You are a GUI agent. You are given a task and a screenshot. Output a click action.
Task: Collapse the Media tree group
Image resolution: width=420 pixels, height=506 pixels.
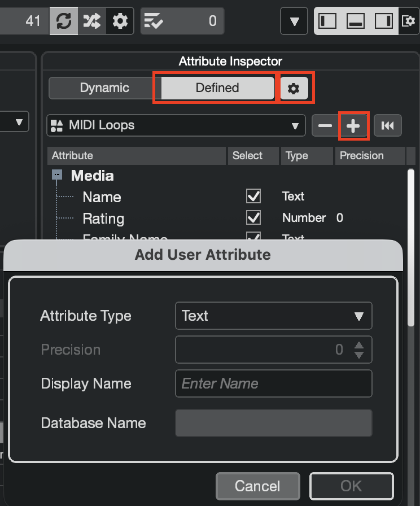[57, 175]
